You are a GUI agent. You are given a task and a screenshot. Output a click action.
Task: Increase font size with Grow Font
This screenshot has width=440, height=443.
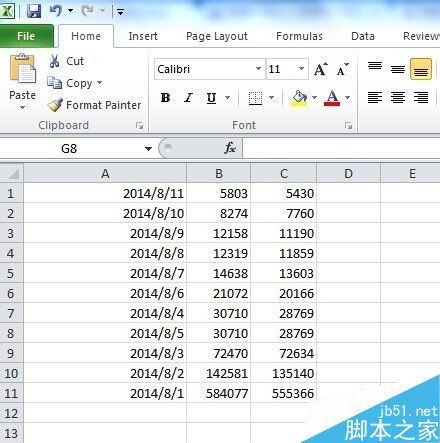point(321,69)
